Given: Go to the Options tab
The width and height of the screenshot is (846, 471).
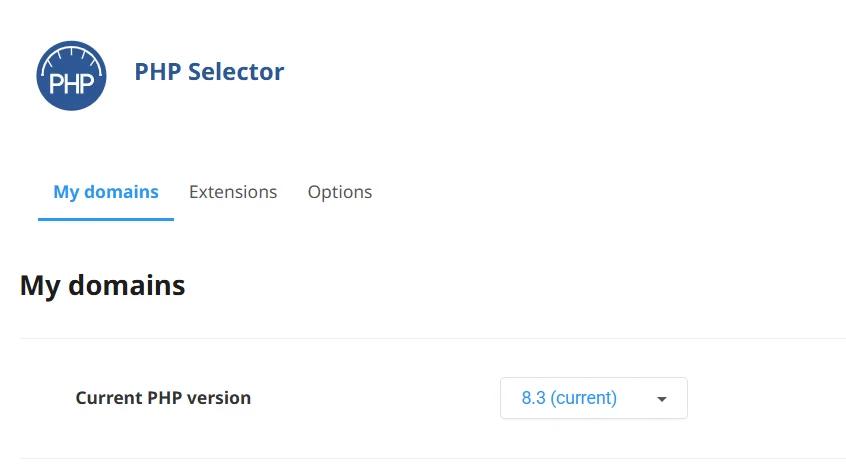Looking at the screenshot, I should pyautogui.click(x=340, y=192).
